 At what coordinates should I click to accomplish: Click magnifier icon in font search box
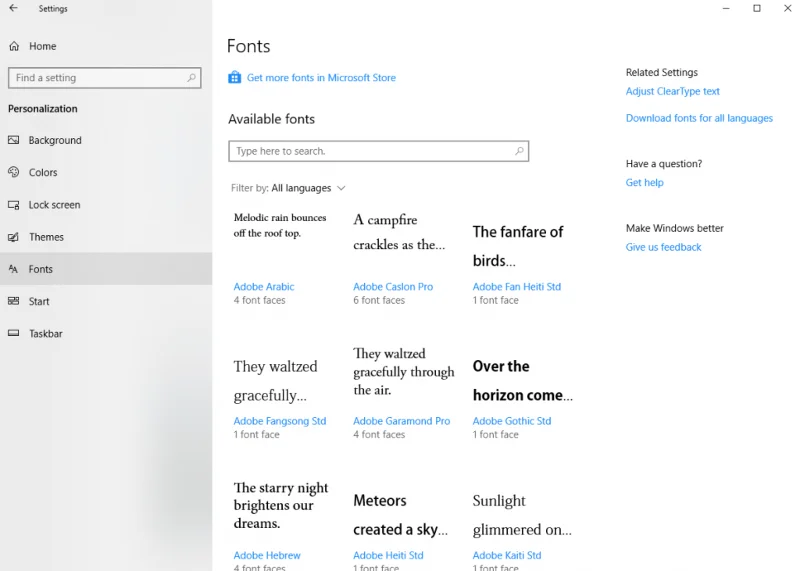point(519,151)
